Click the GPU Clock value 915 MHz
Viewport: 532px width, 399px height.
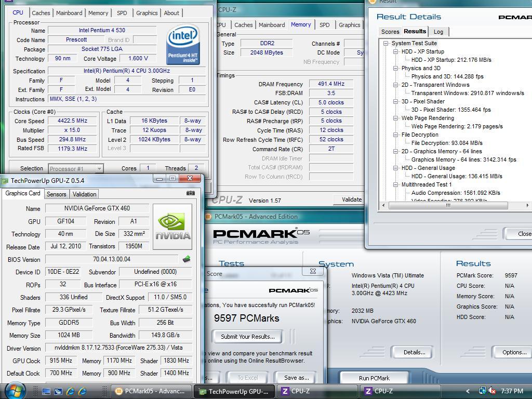pos(61,361)
